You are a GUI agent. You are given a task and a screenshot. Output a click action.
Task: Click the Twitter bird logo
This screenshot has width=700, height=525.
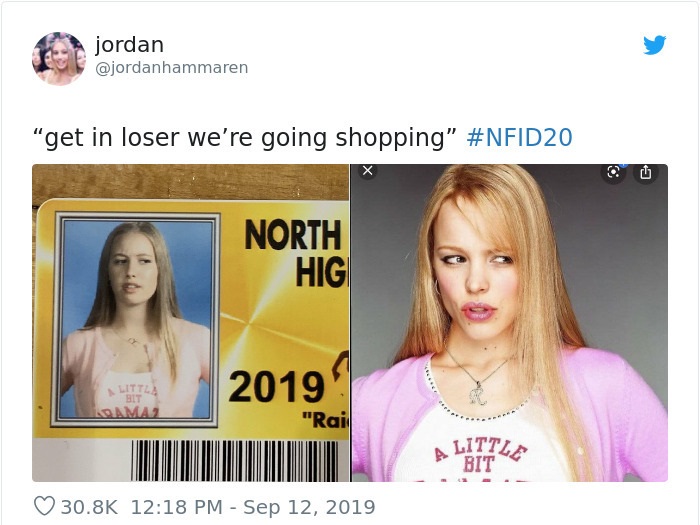654,45
